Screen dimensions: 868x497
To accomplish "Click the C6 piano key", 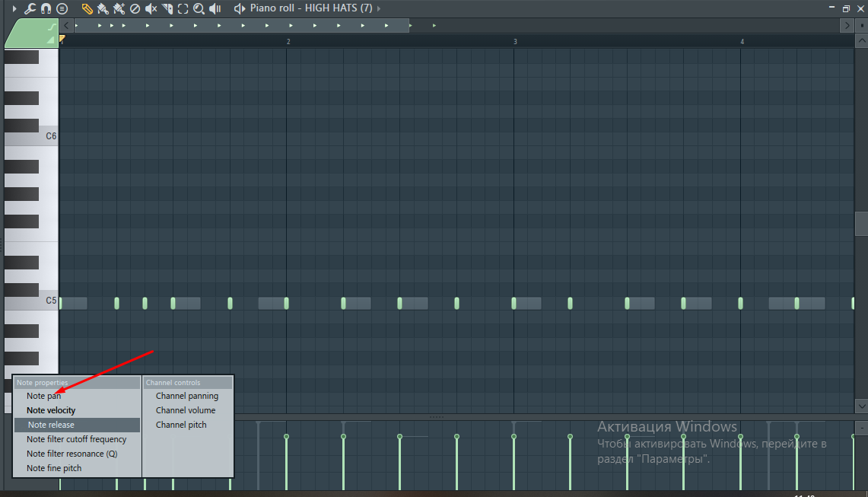I will pyautogui.click(x=31, y=135).
